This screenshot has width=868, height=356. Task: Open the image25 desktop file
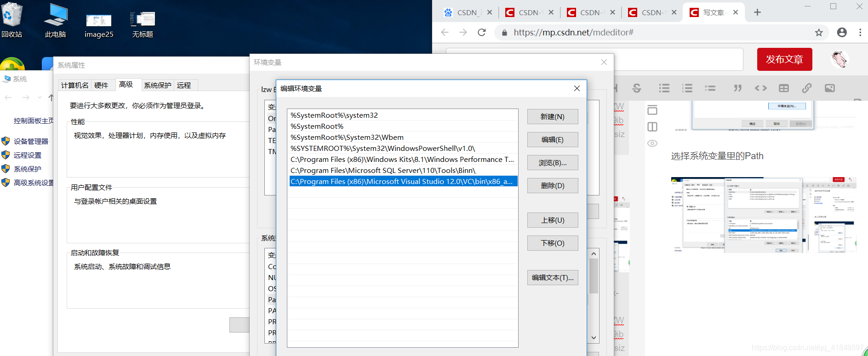[x=99, y=25]
